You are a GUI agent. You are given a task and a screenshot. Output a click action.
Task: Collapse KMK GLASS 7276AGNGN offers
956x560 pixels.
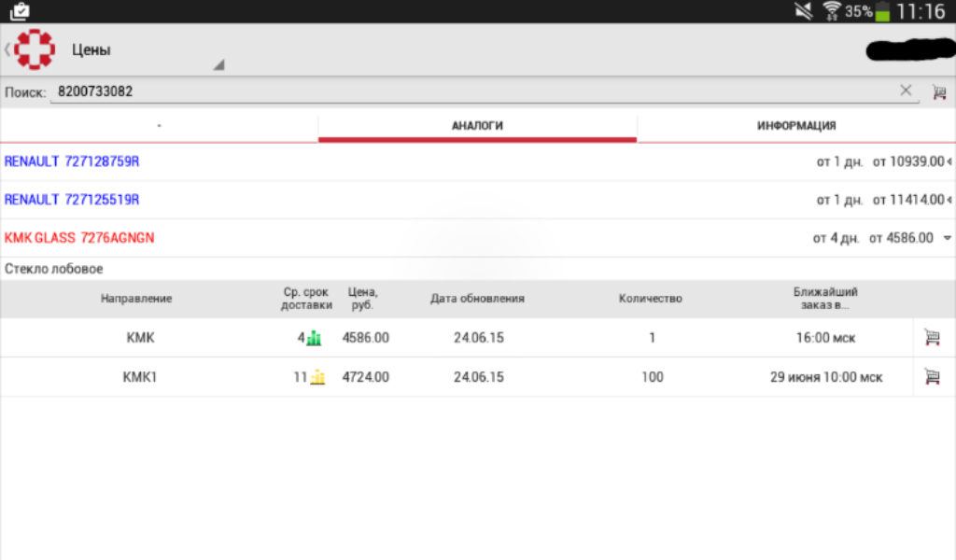946,238
